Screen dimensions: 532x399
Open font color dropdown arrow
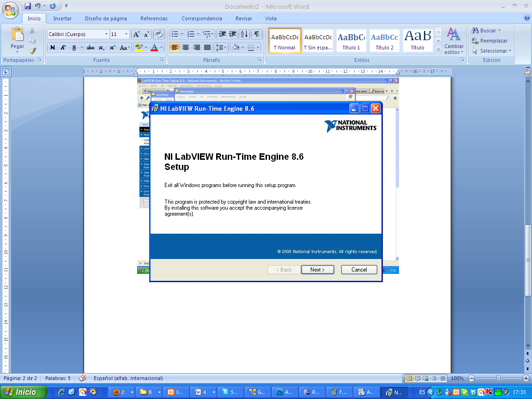click(x=162, y=48)
